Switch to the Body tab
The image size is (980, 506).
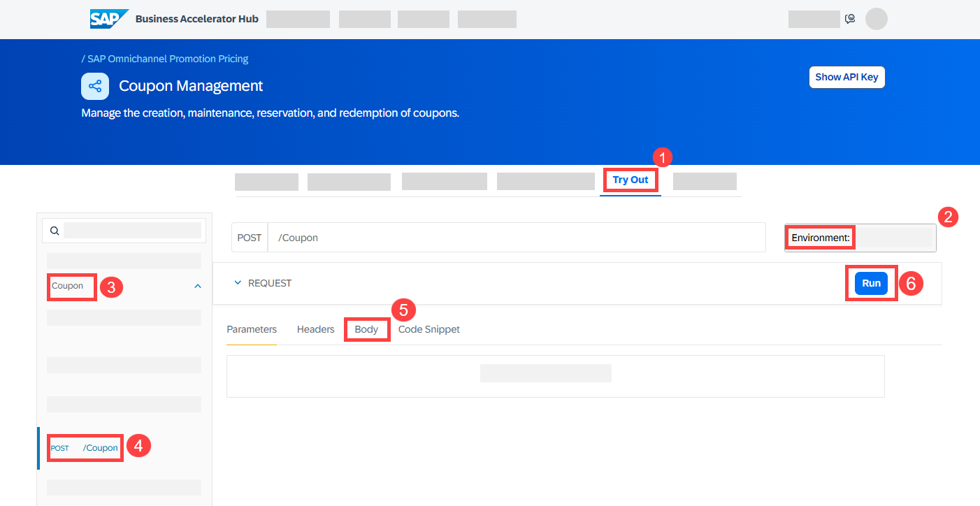[366, 329]
